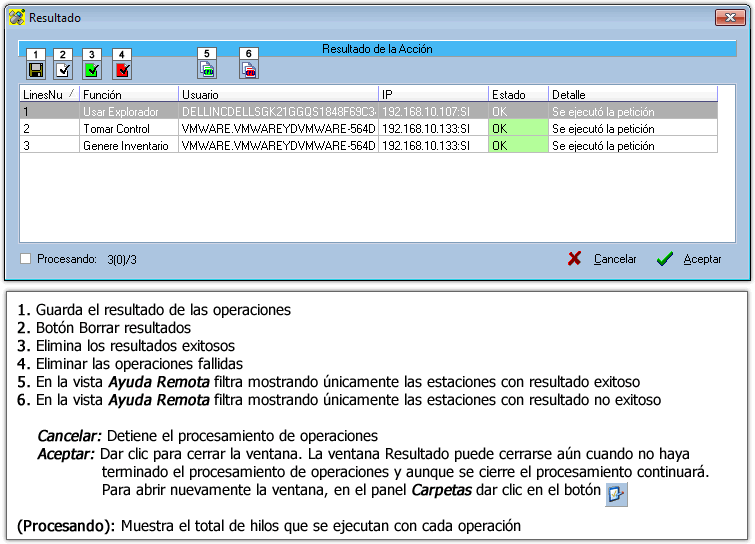This screenshot has height=544, width=755.
Task: Click the green check Aceptar icon
Action: pyautogui.click(x=664, y=259)
